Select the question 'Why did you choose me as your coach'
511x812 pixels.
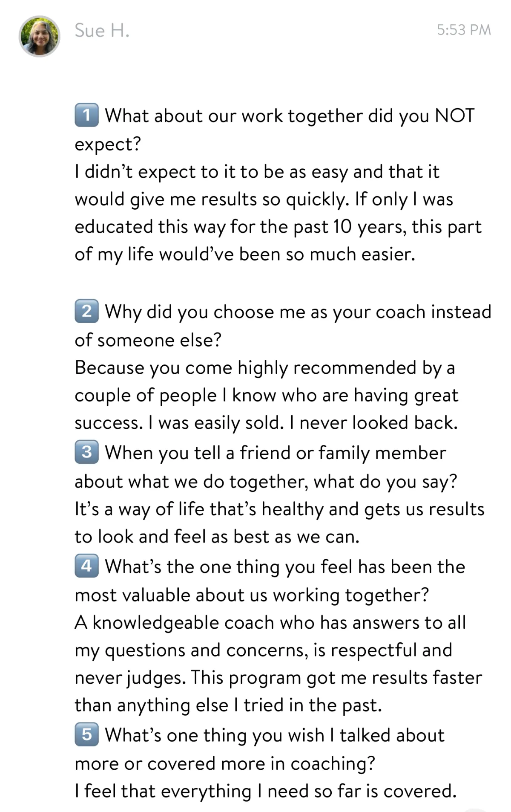tap(283, 325)
